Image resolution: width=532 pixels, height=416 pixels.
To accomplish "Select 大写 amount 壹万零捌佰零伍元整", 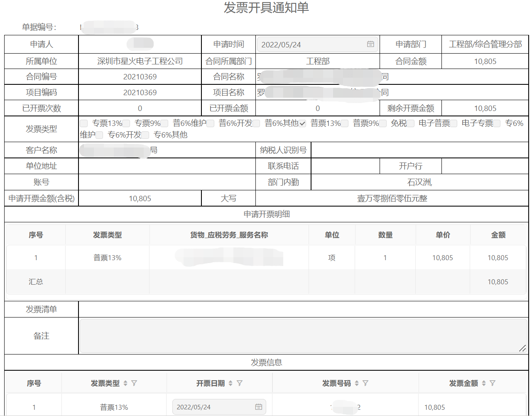I will click(x=392, y=198).
